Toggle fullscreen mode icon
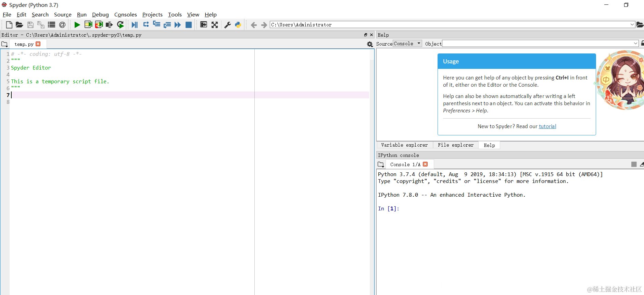Viewport: 644px width, 295px height. [215, 25]
